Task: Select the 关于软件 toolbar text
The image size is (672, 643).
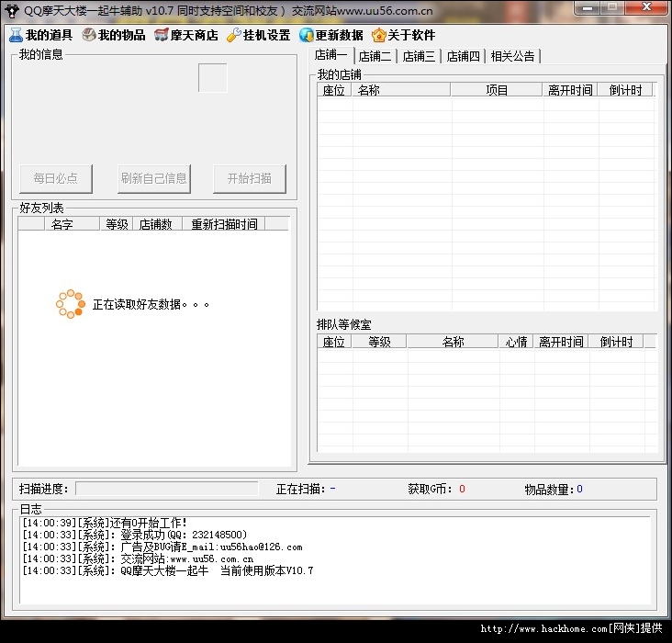Action: pos(411,35)
